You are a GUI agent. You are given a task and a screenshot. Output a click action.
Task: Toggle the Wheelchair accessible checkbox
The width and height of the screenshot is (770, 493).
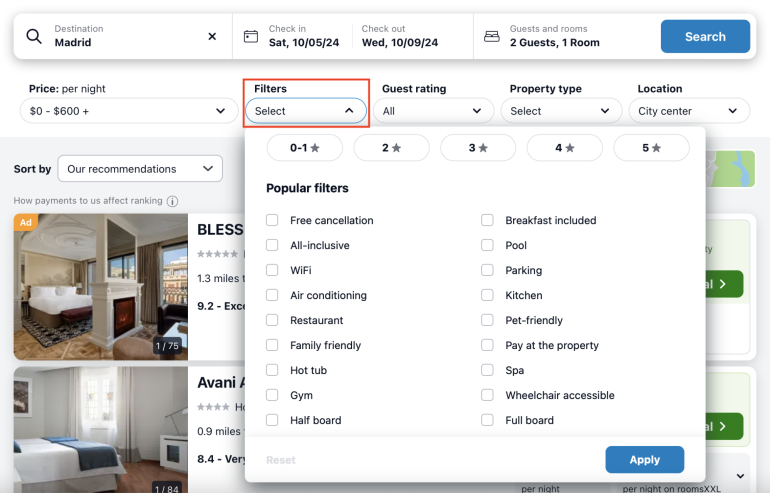[488, 395]
